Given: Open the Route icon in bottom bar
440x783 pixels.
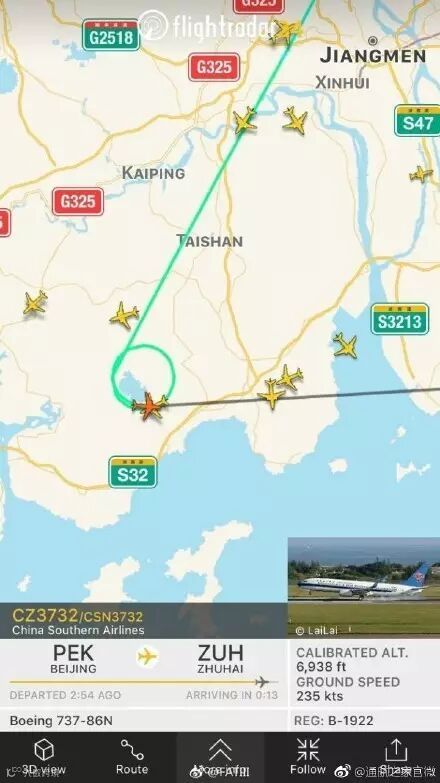Looking at the screenshot, I should (x=132, y=750).
